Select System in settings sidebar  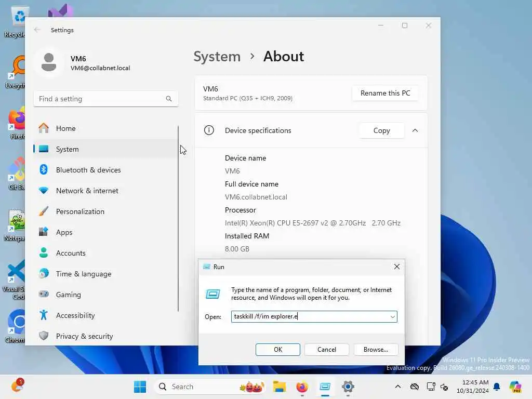tap(105, 149)
